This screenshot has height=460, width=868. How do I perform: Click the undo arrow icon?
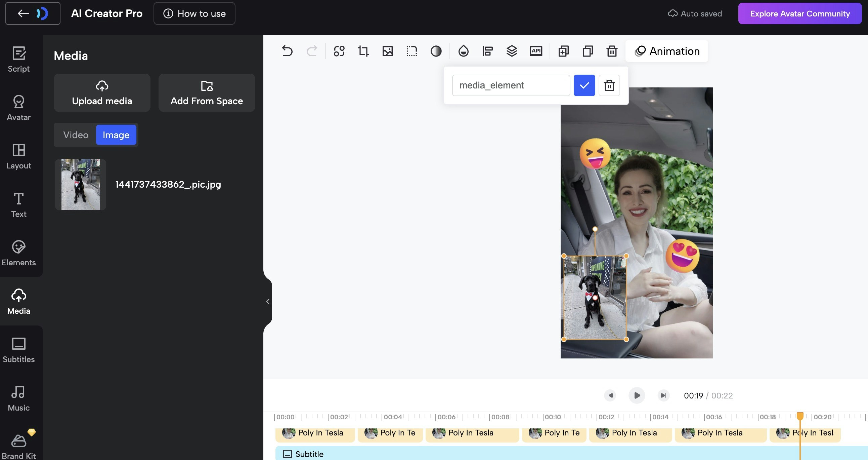pos(287,51)
